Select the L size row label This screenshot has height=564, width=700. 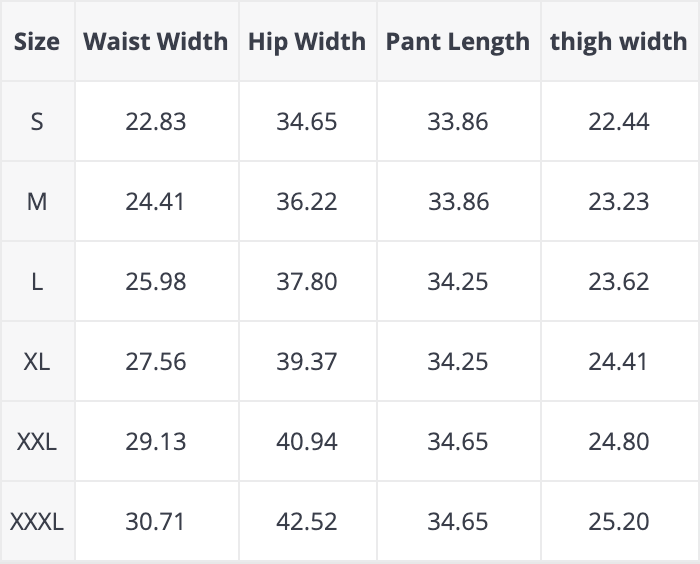(37, 282)
